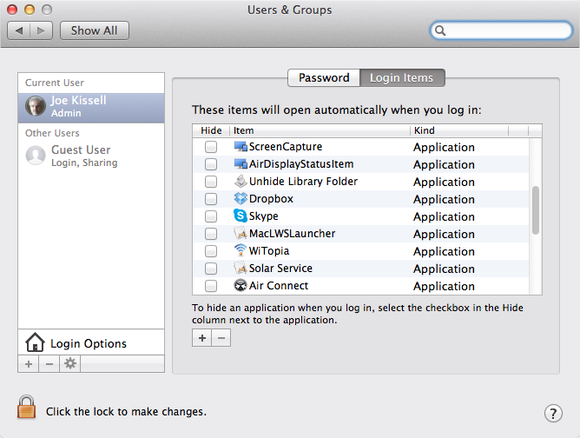Check the Hide box next to MacLWSLauncher
The width and height of the screenshot is (580, 438).
point(211,234)
